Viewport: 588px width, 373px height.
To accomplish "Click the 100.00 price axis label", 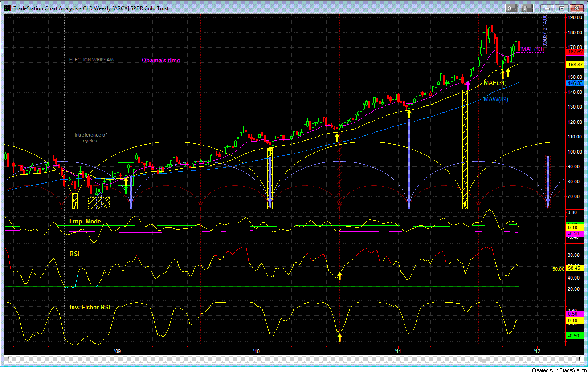I will coord(575,152).
